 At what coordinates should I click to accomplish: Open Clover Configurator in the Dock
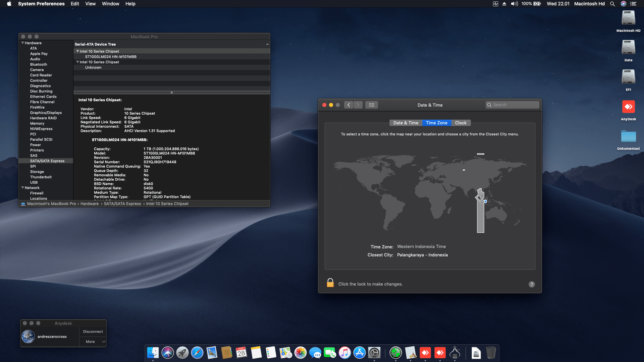396,353
